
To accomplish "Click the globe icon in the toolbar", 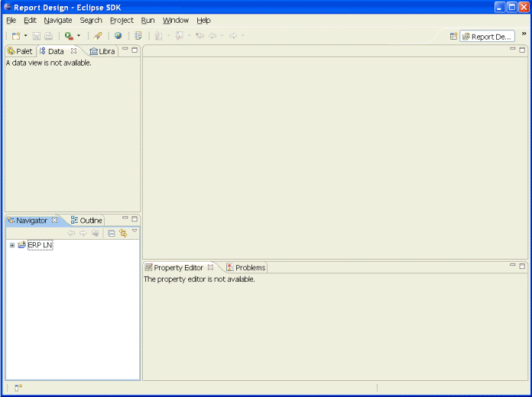I will pos(118,36).
